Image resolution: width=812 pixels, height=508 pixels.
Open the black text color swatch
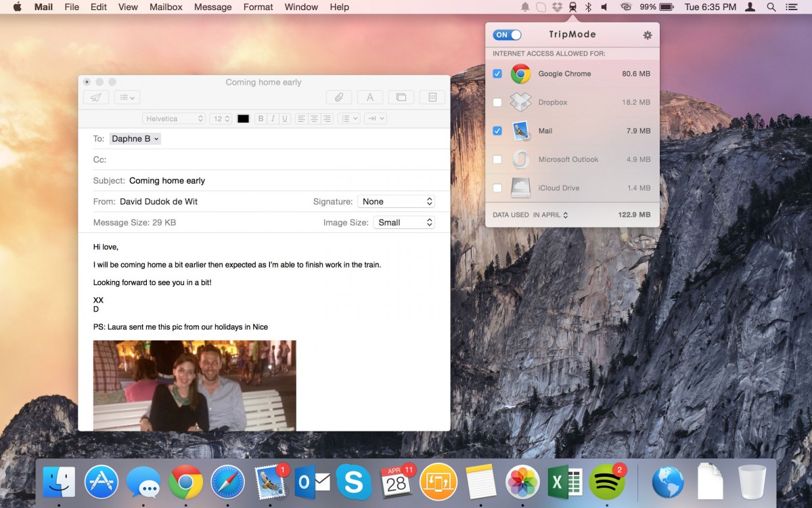pos(243,119)
